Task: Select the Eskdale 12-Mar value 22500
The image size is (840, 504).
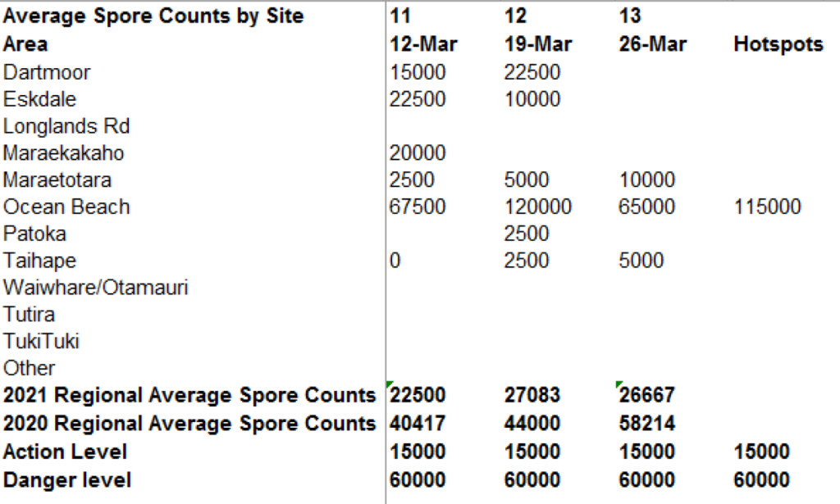Action: [x=418, y=99]
